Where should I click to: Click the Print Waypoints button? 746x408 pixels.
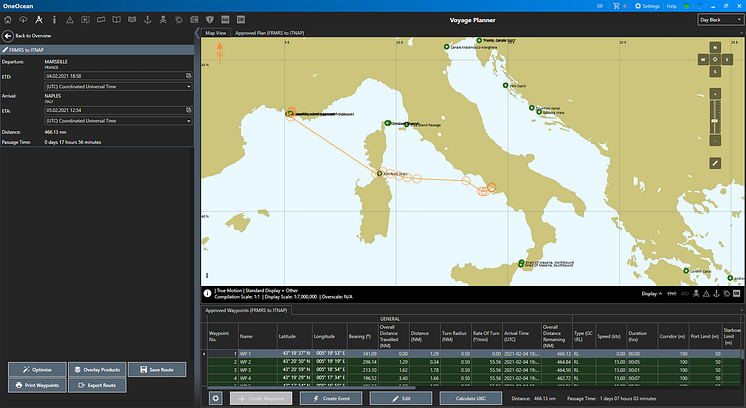pyautogui.click(x=37, y=385)
